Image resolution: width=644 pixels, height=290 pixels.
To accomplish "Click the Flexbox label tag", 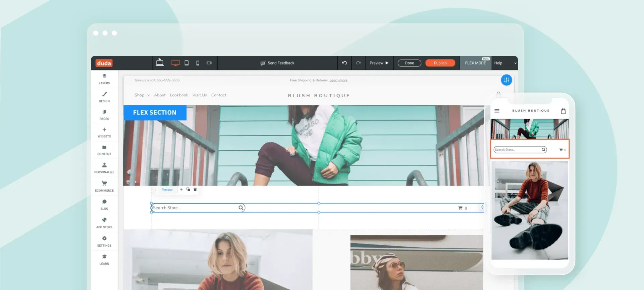I will [x=167, y=190].
